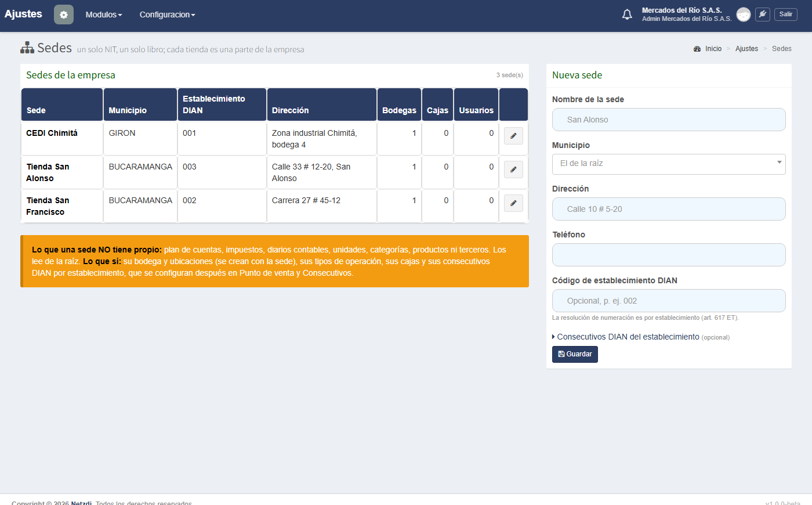Click the Salir logout button

click(786, 15)
